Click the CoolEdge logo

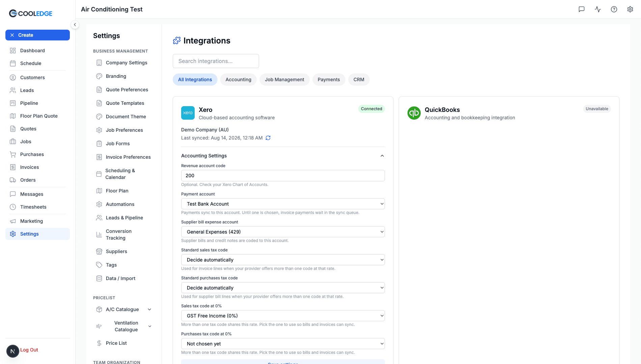click(31, 13)
